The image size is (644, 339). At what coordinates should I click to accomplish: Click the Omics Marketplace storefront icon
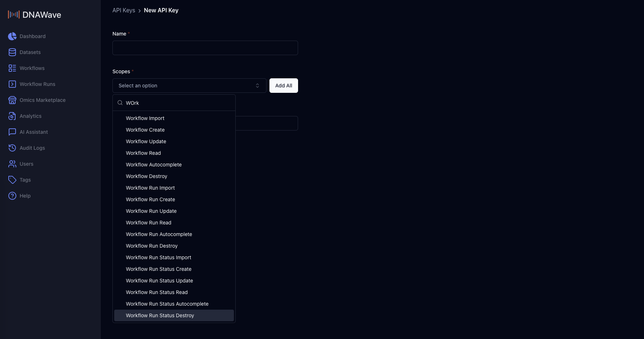point(12,100)
